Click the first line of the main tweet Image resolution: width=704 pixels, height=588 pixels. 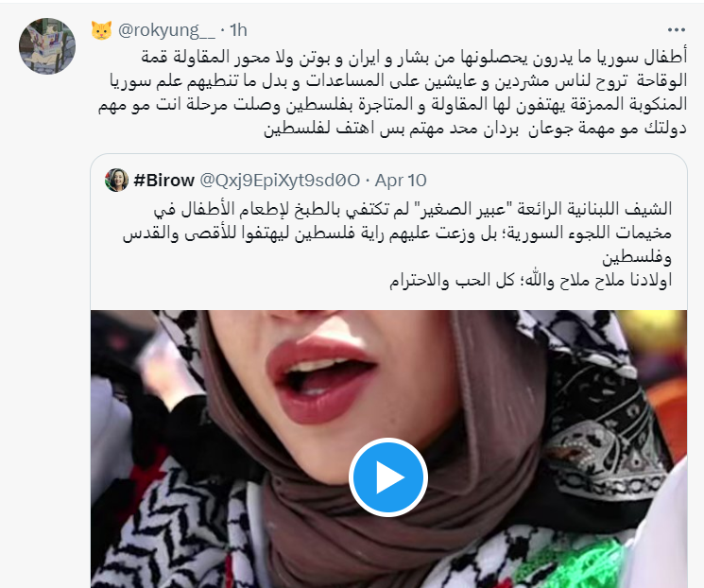(414, 58)
